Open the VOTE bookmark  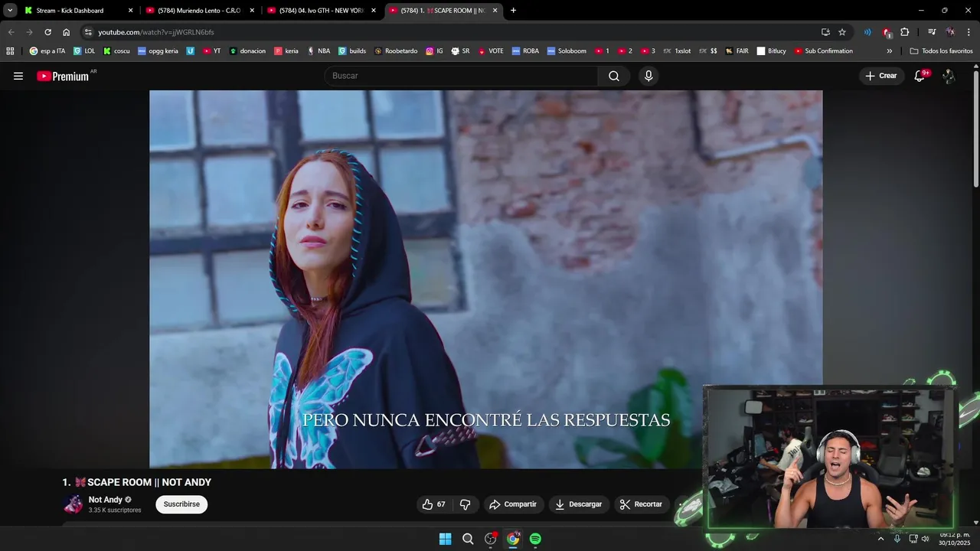[491, 51]
